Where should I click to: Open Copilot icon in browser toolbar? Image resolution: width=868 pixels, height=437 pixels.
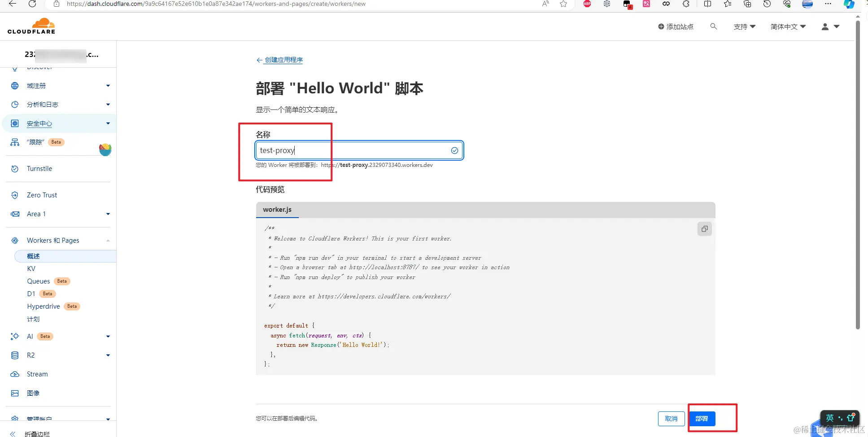coord(849,4)
